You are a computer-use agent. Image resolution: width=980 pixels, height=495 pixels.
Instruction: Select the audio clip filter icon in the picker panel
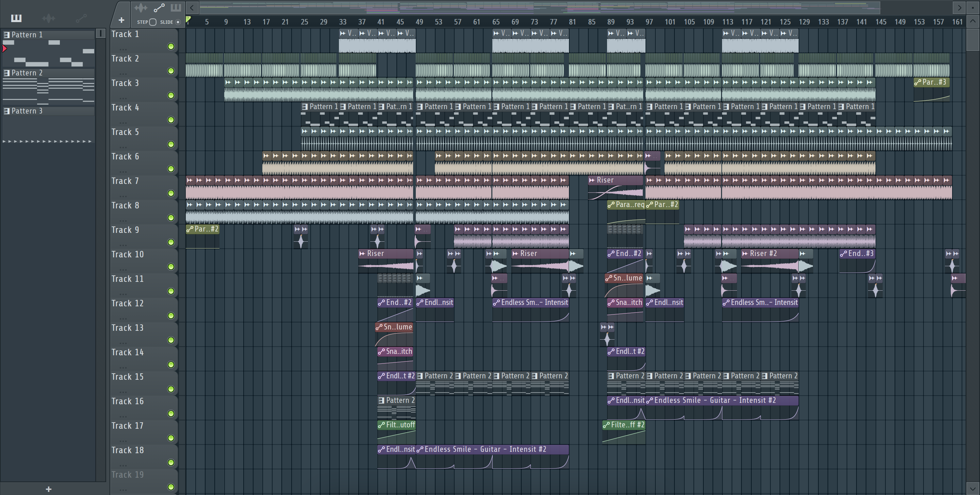tap(49, 18)
